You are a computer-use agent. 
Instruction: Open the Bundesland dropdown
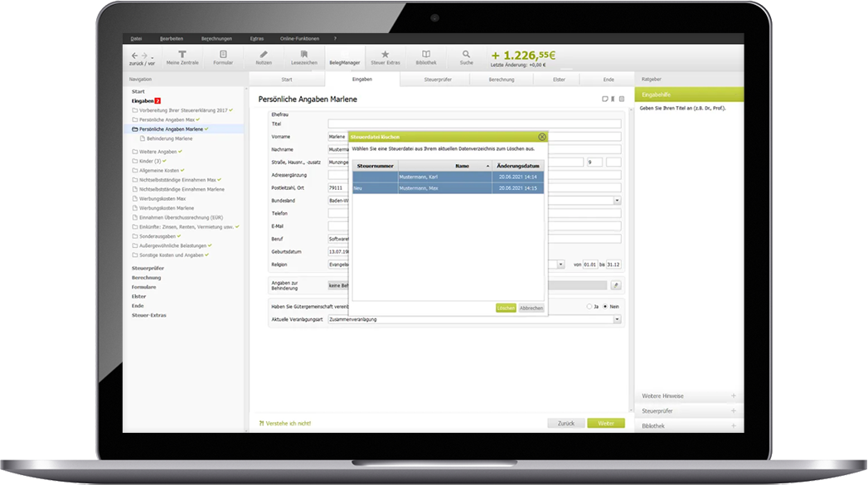point(617,201)
